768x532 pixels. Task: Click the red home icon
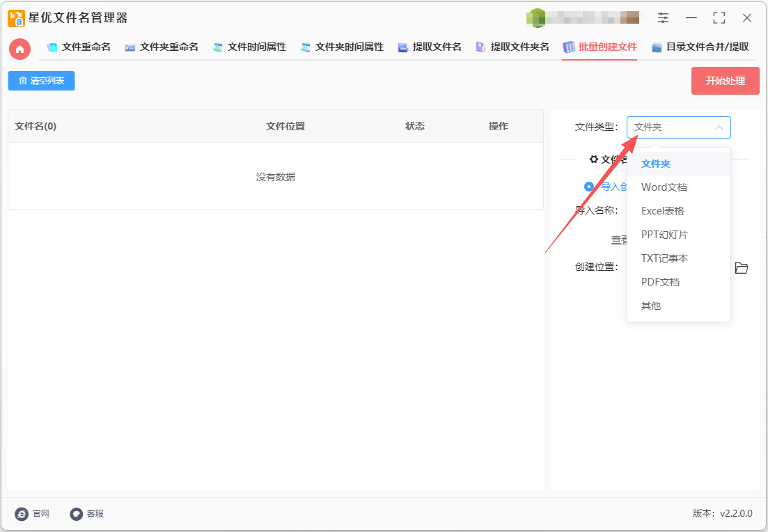(19, 49)
